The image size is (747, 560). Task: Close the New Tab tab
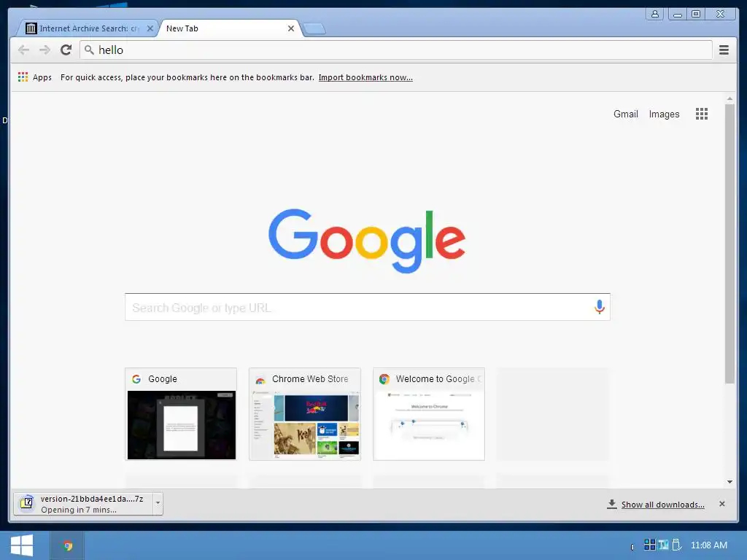tap(290, 28)
